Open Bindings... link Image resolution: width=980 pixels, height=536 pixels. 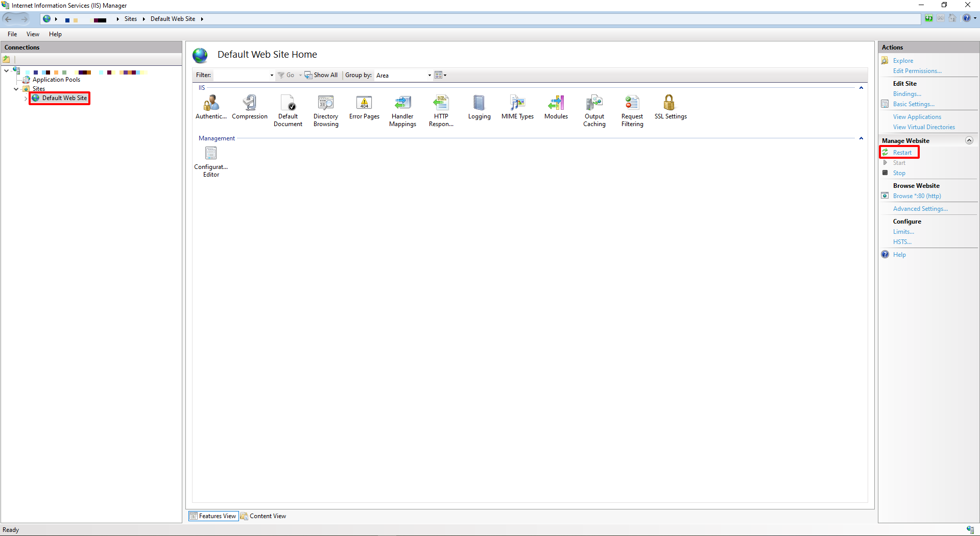907,94
